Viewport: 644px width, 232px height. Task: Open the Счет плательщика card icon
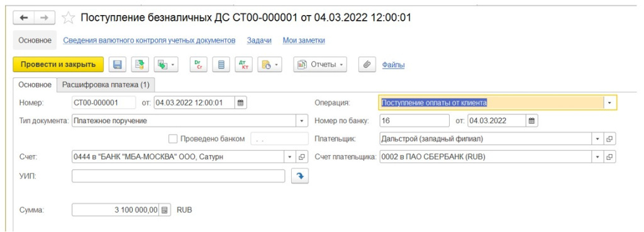[x=609, y=157]
